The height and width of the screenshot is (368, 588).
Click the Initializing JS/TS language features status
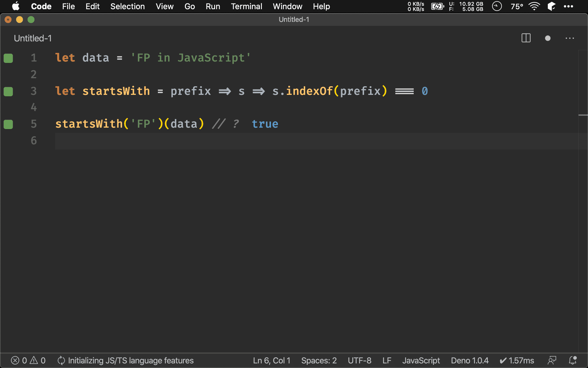(x=125, y=360)
